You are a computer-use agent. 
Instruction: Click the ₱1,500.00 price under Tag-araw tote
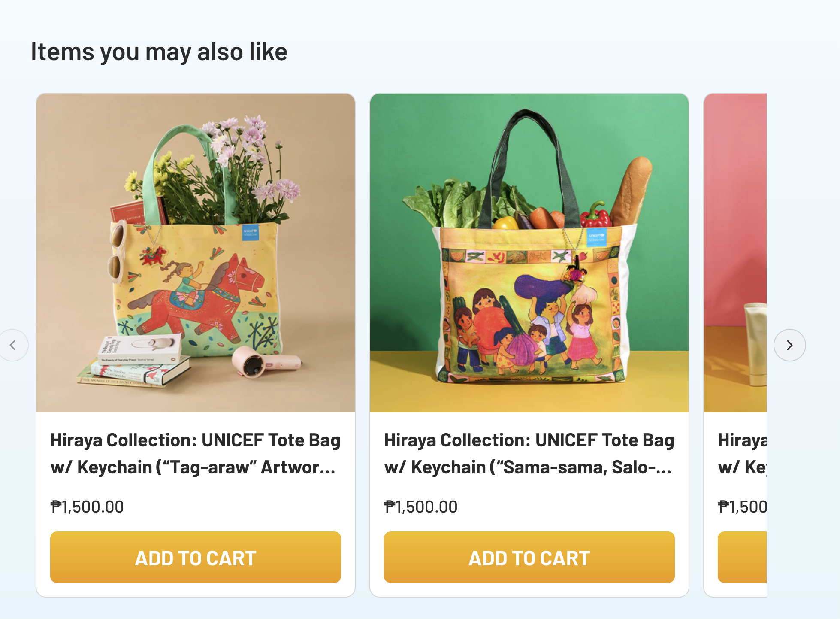tap(87, 507)
